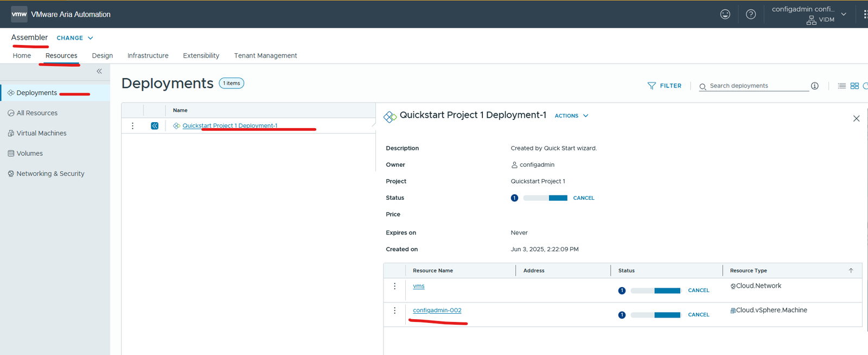Collapse details pane using blue chevron icon
This screenshot has width=868, height=355.
(x=155, y=125)
